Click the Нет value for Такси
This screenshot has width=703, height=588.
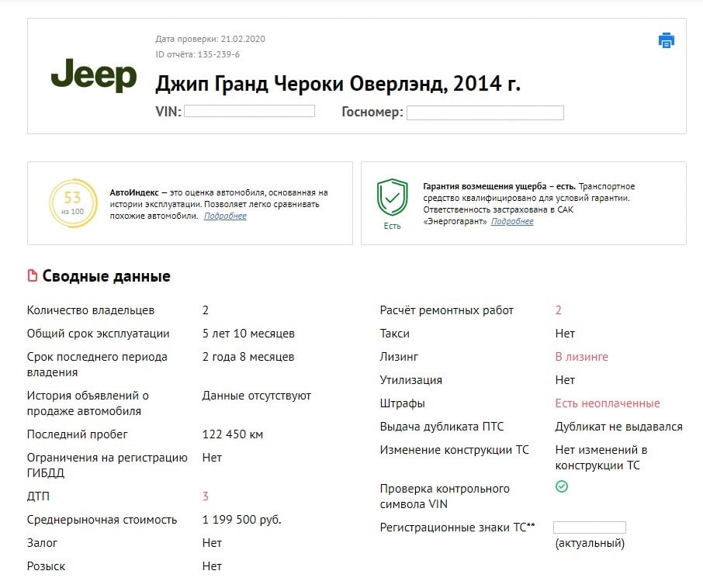pyautogui.click(x=565, y=334)
